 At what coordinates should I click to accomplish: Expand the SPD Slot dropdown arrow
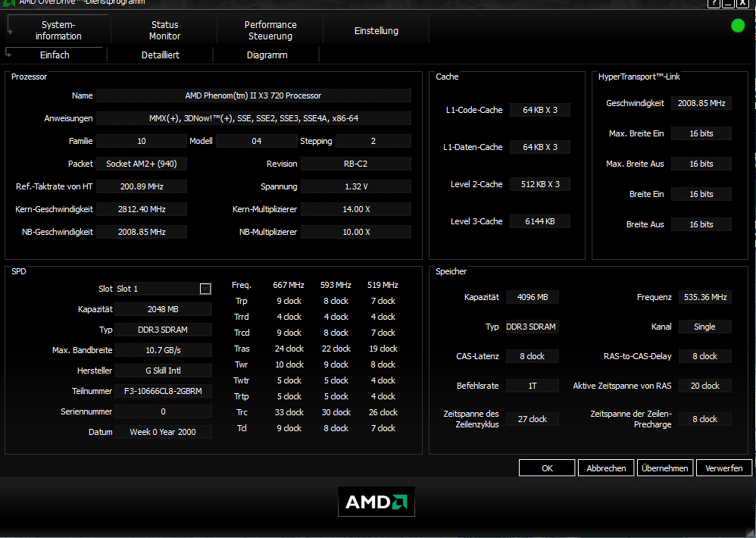pos(205,289)
